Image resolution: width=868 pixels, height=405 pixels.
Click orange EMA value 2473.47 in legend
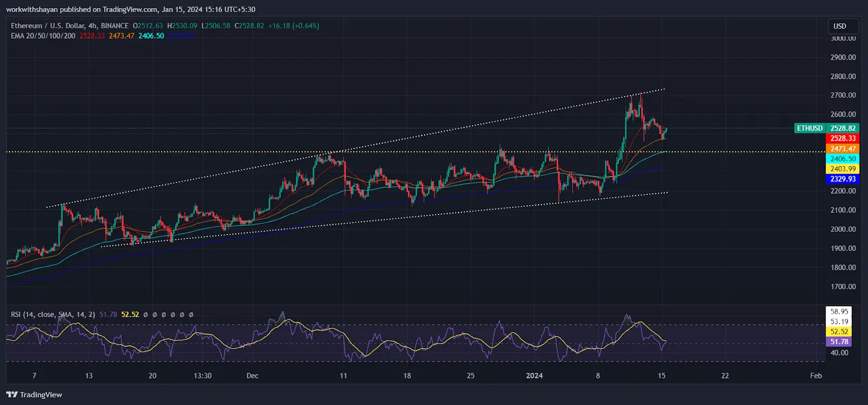coord(122,36)
